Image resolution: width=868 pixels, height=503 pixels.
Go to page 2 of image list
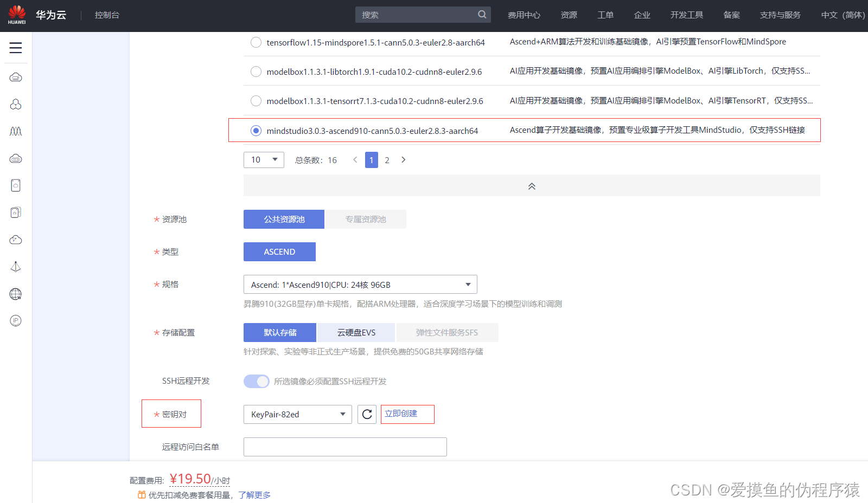tap(387, 160)
